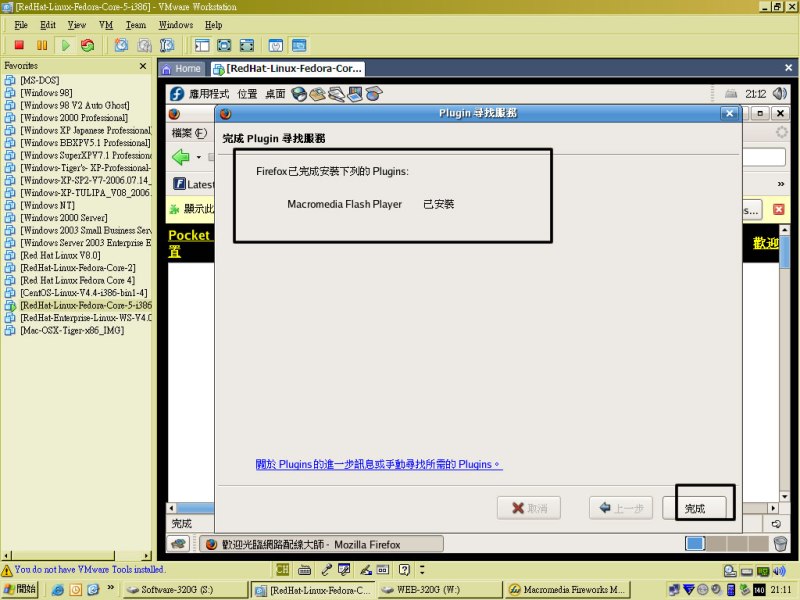Viewport: 800px width, 600px height.
Task: Open the Team menu
Action: 136,25
